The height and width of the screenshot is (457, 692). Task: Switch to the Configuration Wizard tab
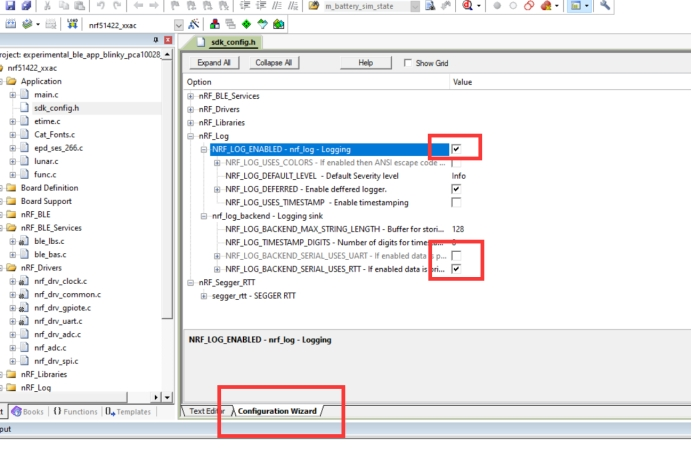277,411
